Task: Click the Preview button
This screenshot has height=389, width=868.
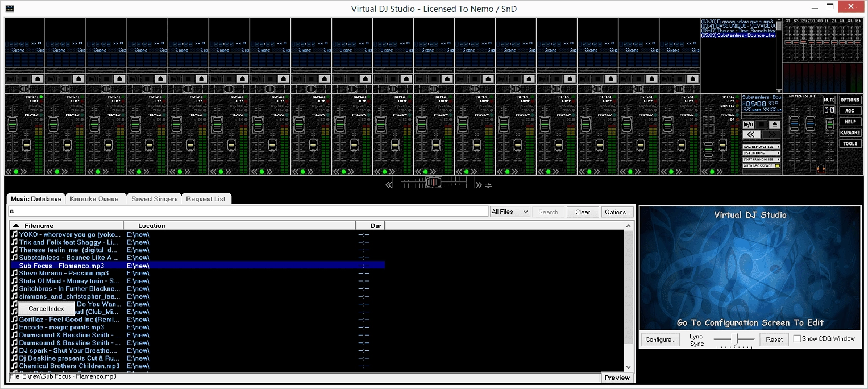Action: tap(617, 378)
